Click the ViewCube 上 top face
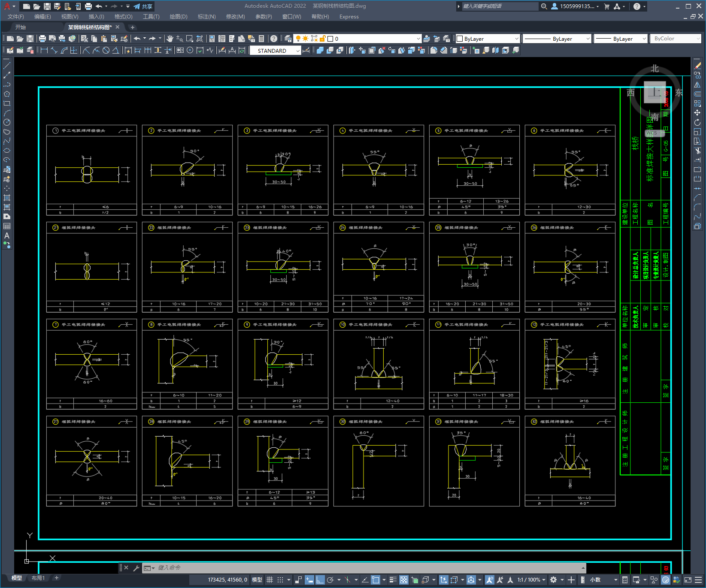Image resolution: width=706 pixels, height=588 pixels. (654, 92)
